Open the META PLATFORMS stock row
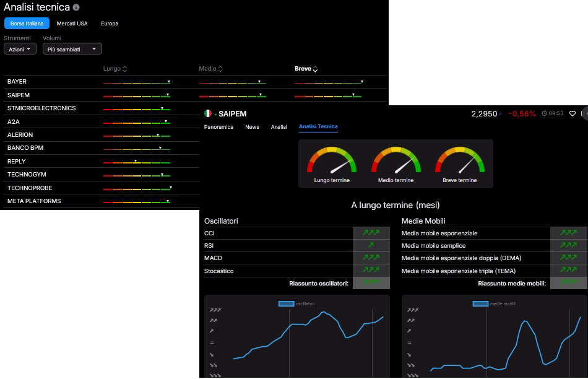Viewport: 588px width, 379px height. click(x=102, y=201)
